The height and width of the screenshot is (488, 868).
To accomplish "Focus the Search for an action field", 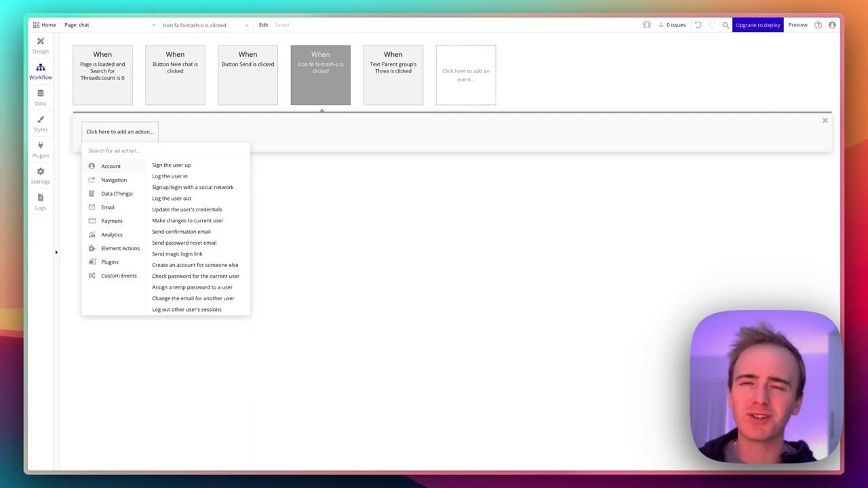I will [x=165, y=150].
